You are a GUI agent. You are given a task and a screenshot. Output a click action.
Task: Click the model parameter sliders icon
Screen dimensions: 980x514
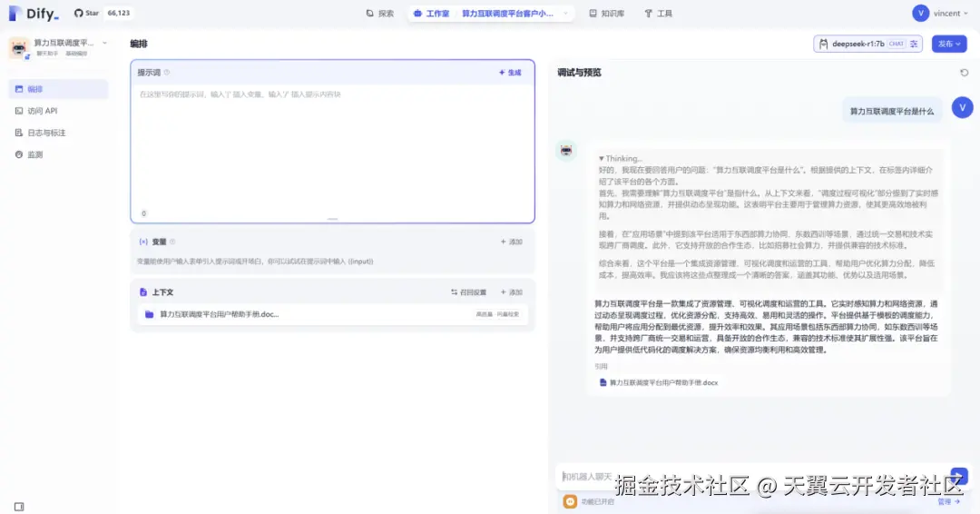pyautogui.click(x=914, y=44)
